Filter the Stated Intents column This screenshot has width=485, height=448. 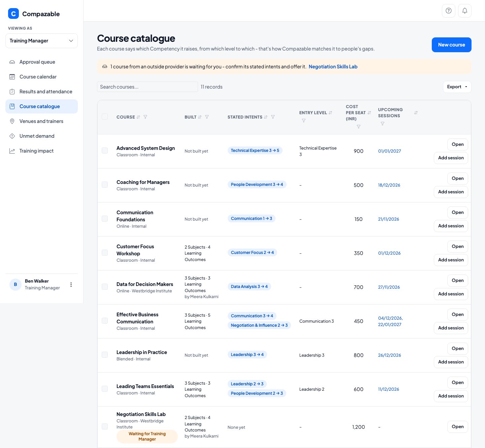(273, 117)
